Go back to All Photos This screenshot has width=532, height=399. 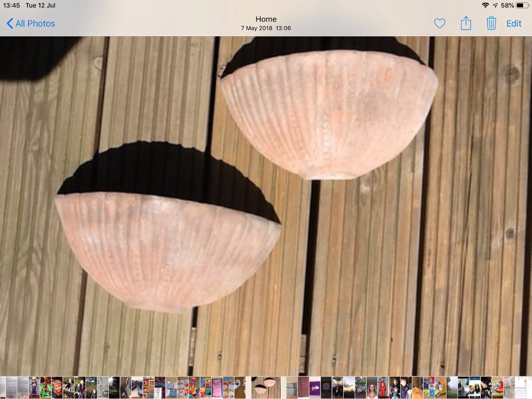click(x=31, y=23)
